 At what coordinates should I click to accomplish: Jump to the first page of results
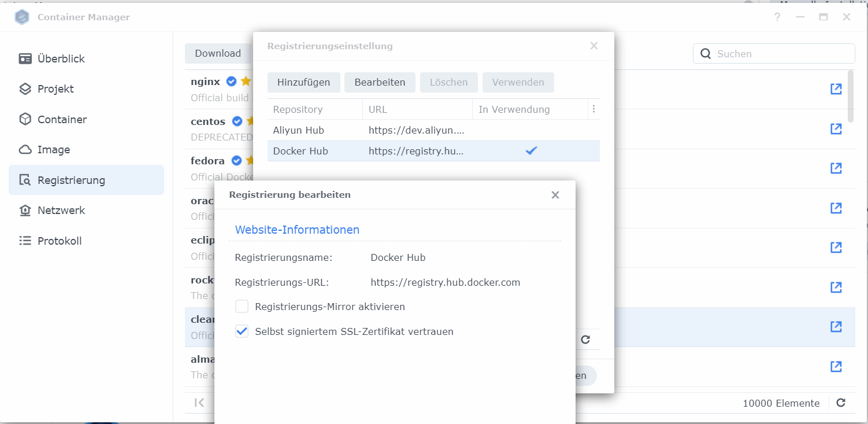pos(199,403)
